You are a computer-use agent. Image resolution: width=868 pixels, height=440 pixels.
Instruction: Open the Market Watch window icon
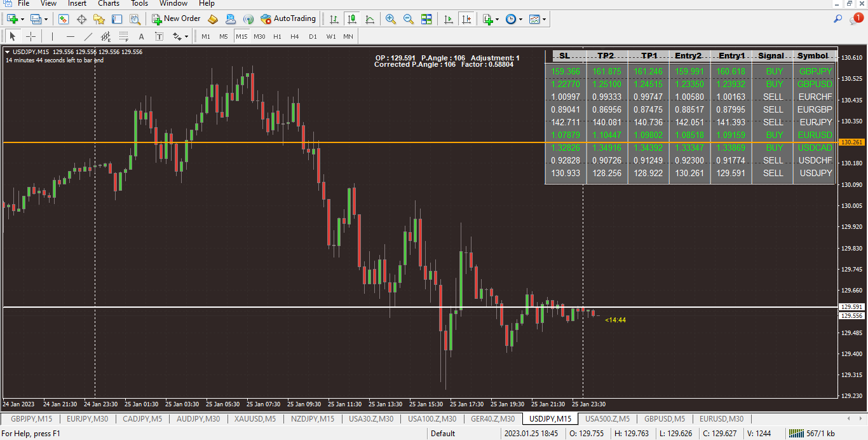(x=63, y=19)
